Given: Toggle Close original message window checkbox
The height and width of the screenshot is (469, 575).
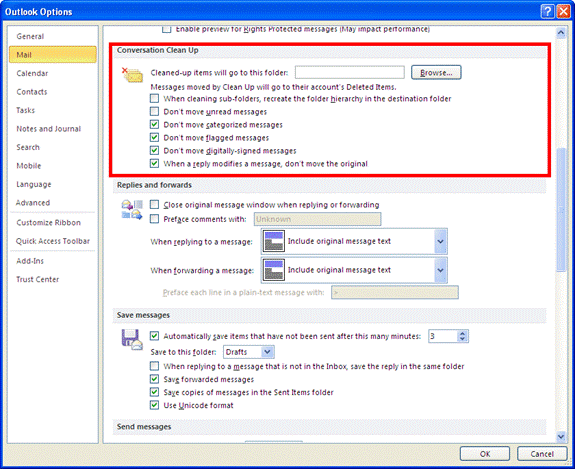Looking at the screenshot, I should 154,205.
